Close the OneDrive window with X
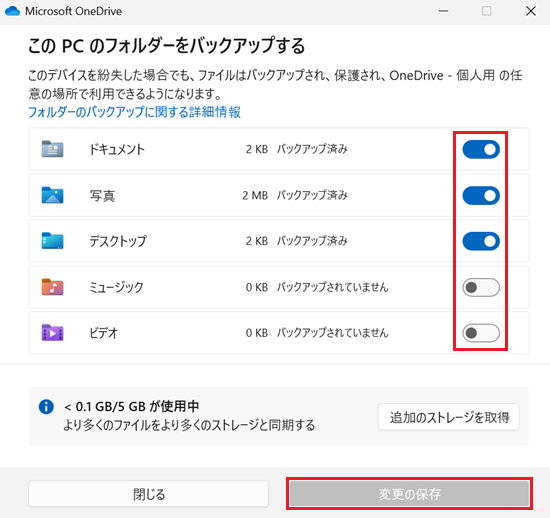 [531, 11]
